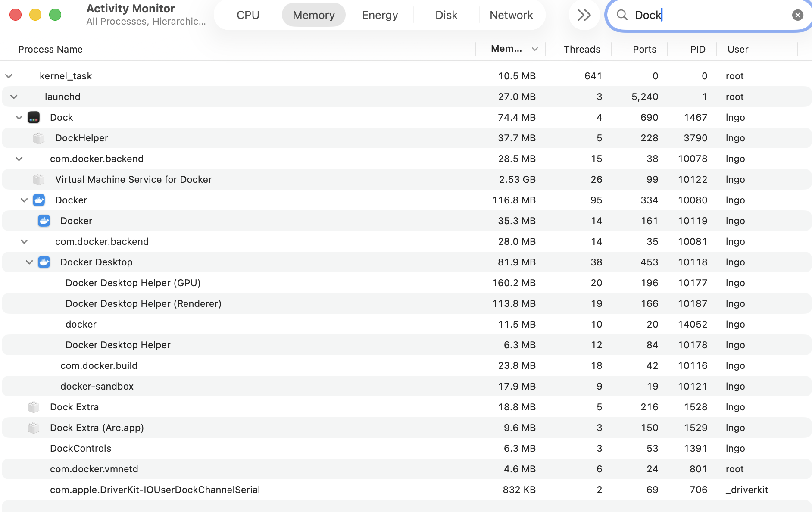Switch to the CPU tab
Image resolution: width=812 pixels, height=512 pixels.
point(248,15)
